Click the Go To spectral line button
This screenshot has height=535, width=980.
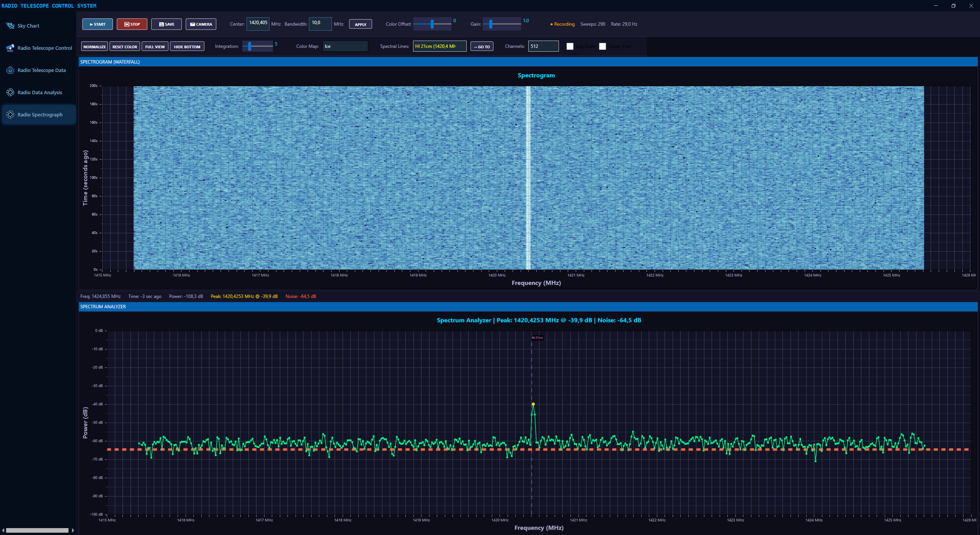coord(482,47)
